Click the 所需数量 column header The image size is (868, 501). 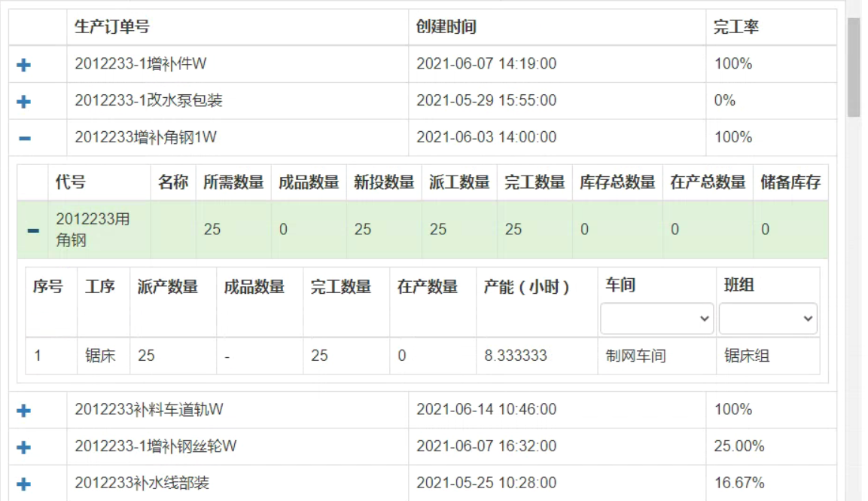(233, 182)
